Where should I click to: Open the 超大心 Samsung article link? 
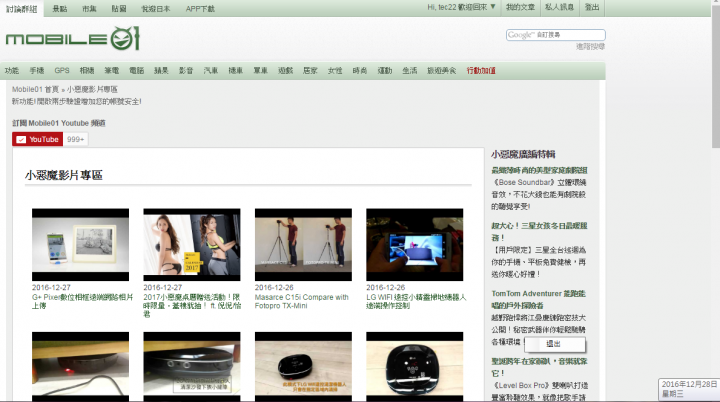pyautogui.click(x=540, y=232)
